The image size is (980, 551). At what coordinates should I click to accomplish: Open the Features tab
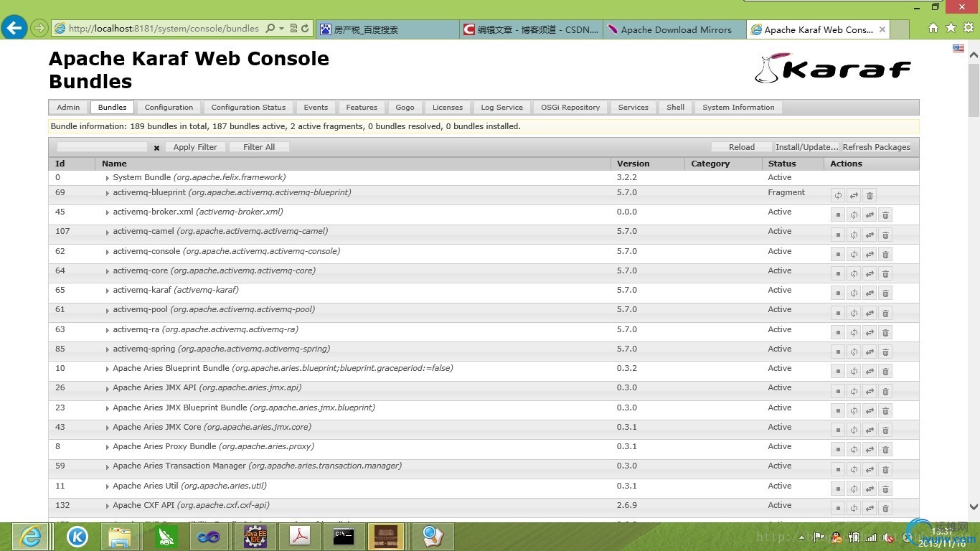click(x=362, y=108)
